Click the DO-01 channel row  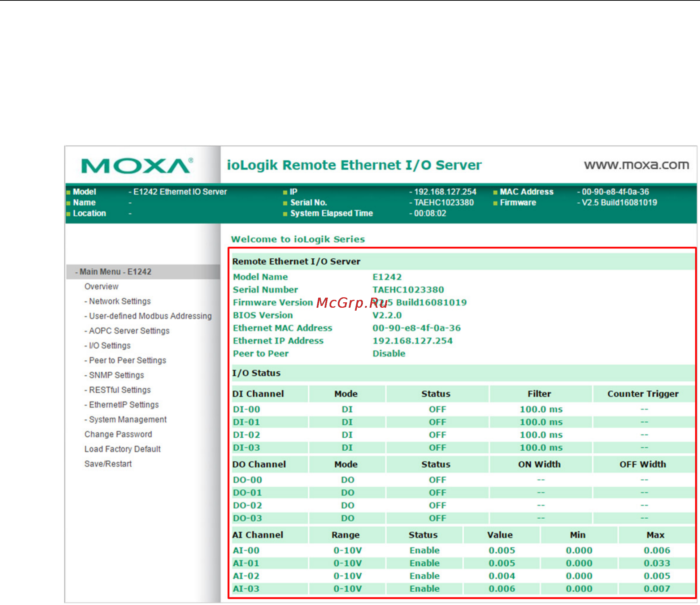(x=463, y=493)
